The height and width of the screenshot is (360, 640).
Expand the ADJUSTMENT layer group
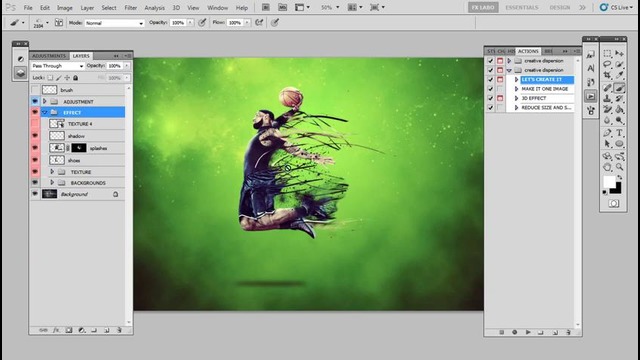tap(44, 101)
